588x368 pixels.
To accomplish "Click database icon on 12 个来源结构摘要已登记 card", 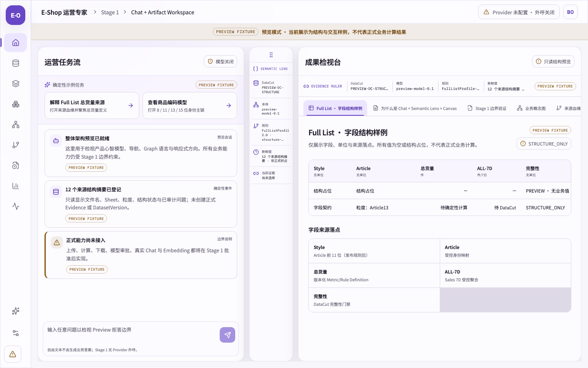I will (x=56, y=192).
